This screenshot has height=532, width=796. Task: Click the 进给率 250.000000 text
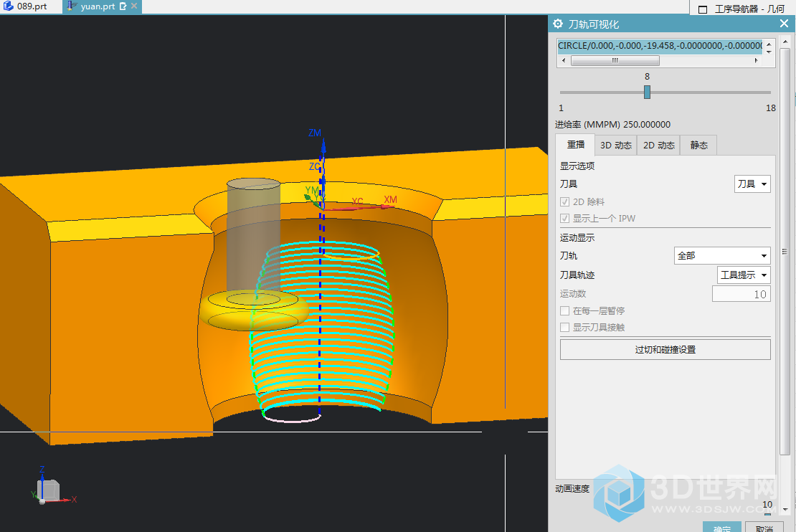[612, 124]
